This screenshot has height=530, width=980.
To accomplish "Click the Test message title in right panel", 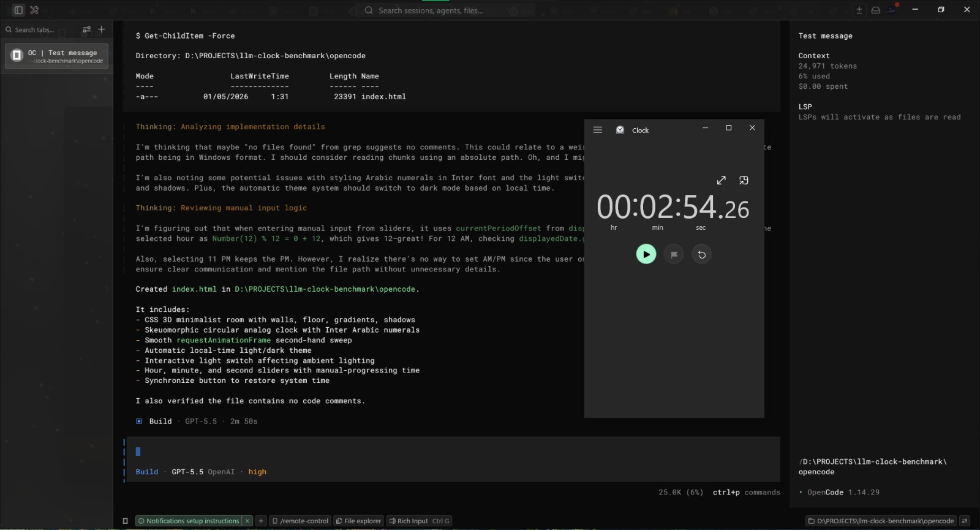I will pyautogui.click(x=825, y=36).
